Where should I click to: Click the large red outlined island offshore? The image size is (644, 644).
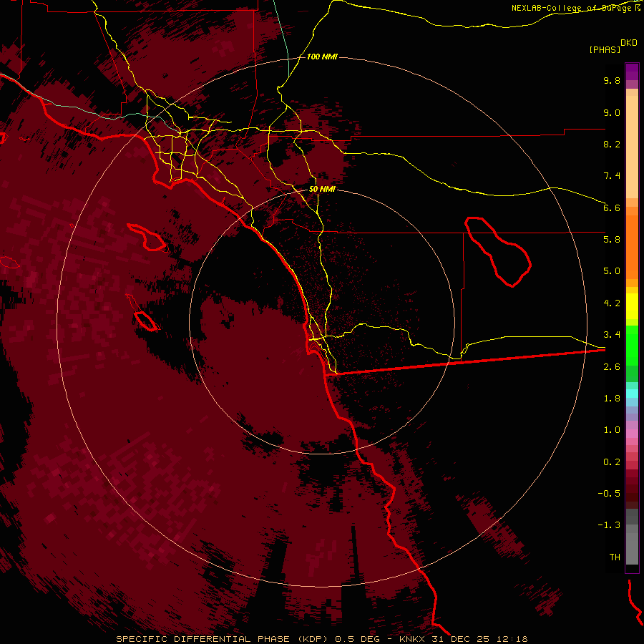[147, 238]
